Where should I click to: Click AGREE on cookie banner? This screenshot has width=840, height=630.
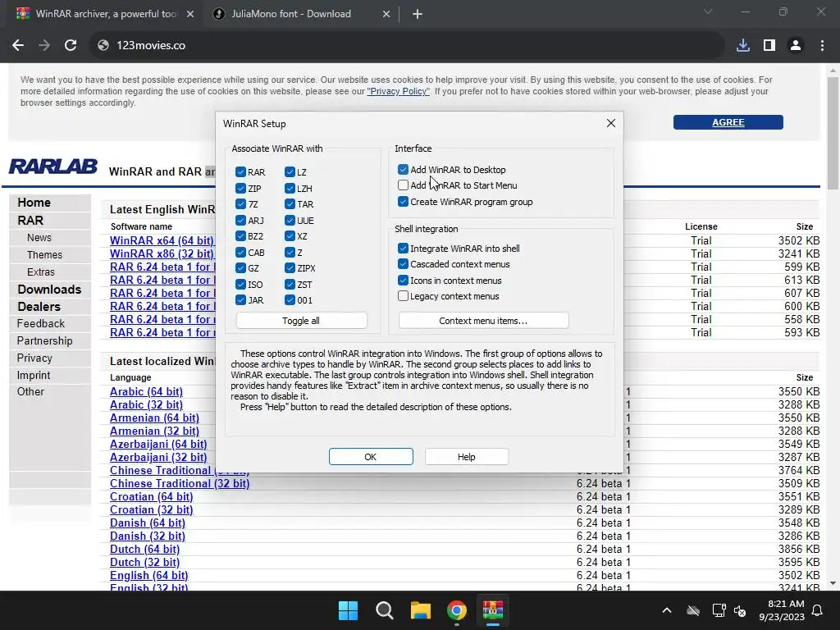pyautogui.click(x=728, y=122)
